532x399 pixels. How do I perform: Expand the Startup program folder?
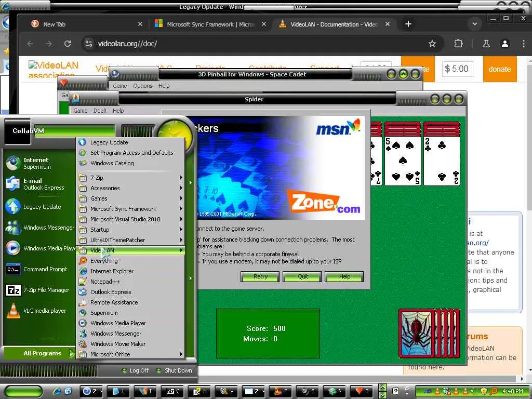pyautogui.click(x=130, y=230)
